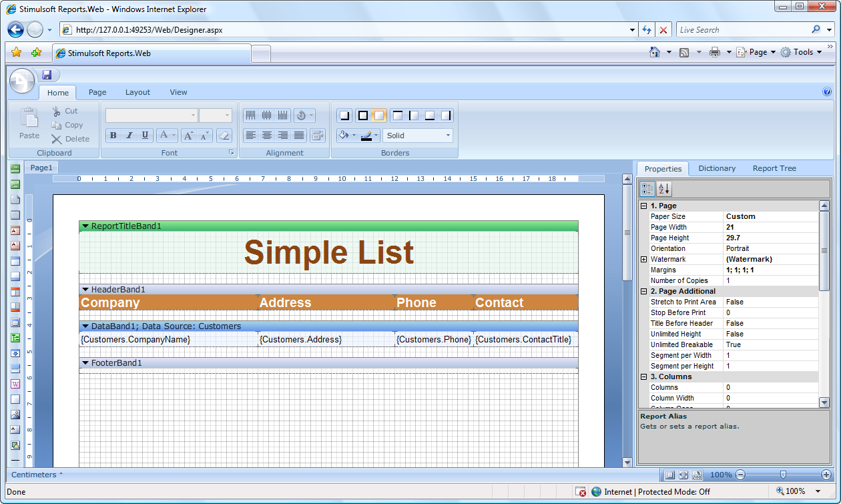The width and height of the screenshot is (841, 504).
Task: Click the Paste button in Clipboard group
Action: (29, 124)
